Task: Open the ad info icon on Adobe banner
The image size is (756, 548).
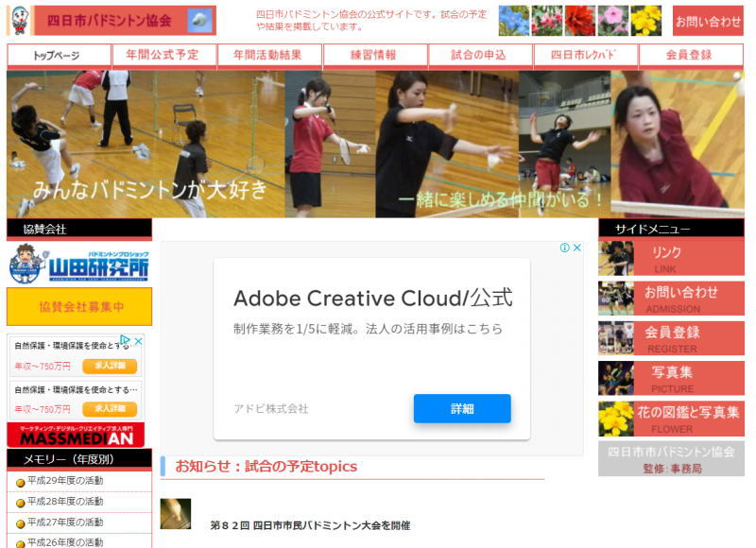Action: 565,248
